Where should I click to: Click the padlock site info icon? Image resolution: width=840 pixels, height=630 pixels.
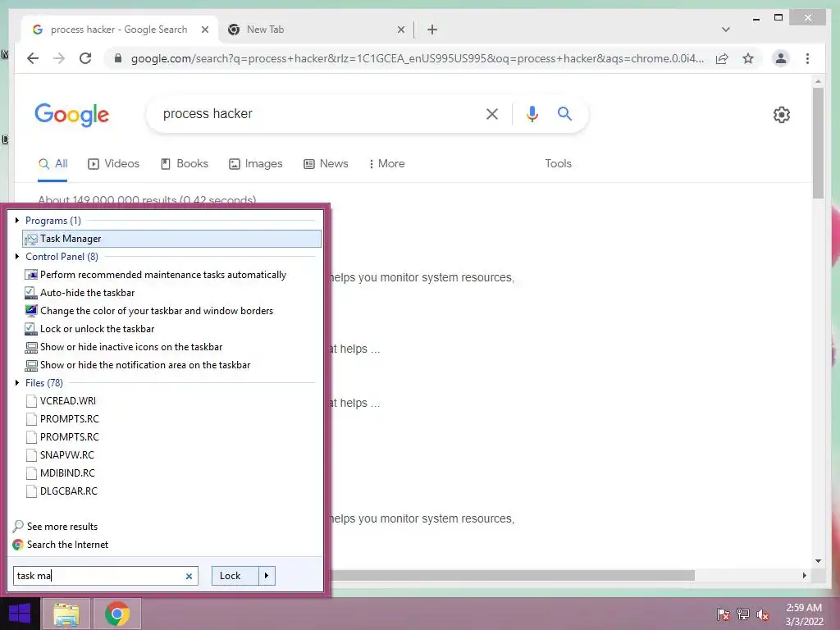coord(118,58)
